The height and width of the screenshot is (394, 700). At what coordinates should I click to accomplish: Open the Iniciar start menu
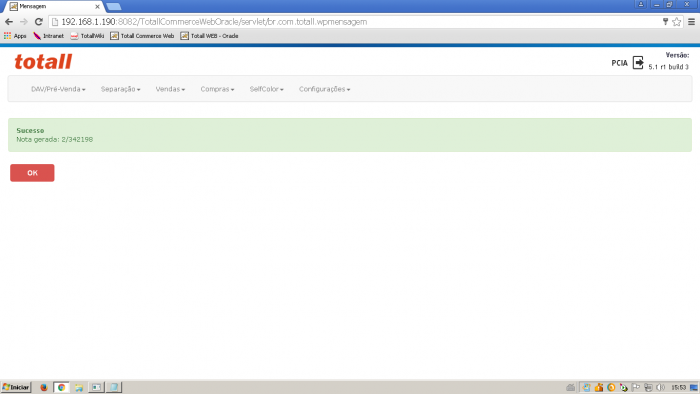tap(16, 387)
